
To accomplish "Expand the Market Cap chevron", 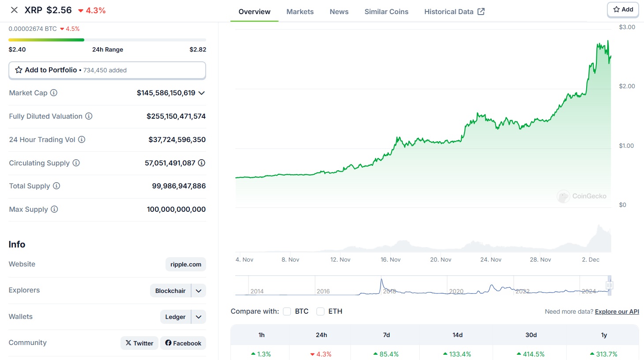I will 202,93.
